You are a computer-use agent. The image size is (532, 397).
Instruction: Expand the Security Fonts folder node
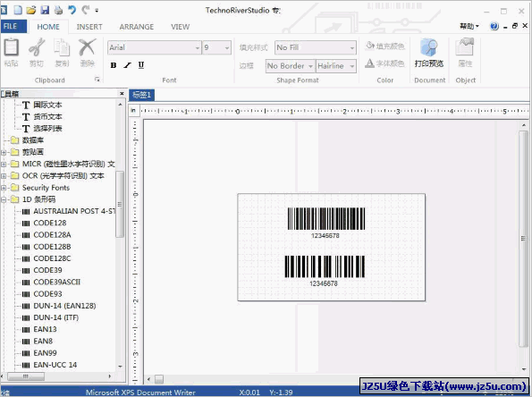click(x=4, y=188)
